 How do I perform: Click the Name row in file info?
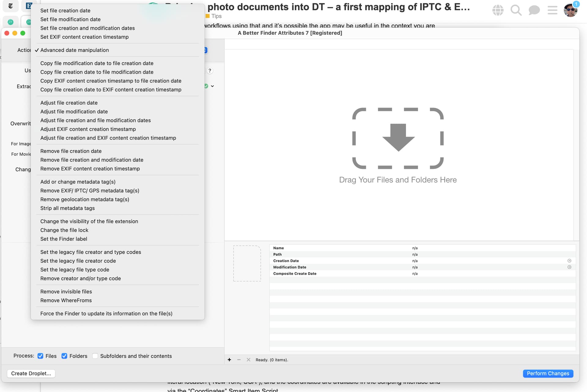click(423, 248)
